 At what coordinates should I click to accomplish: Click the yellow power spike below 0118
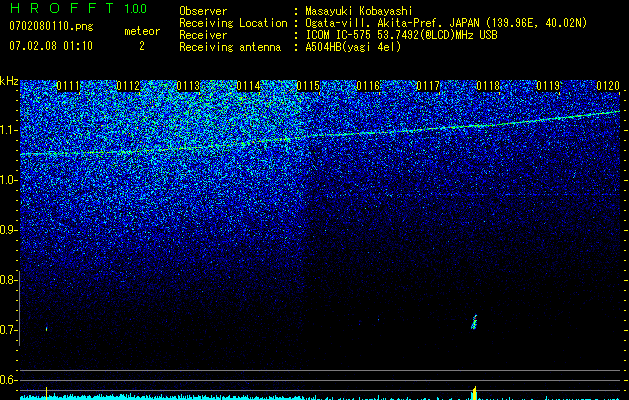[474, 392]
